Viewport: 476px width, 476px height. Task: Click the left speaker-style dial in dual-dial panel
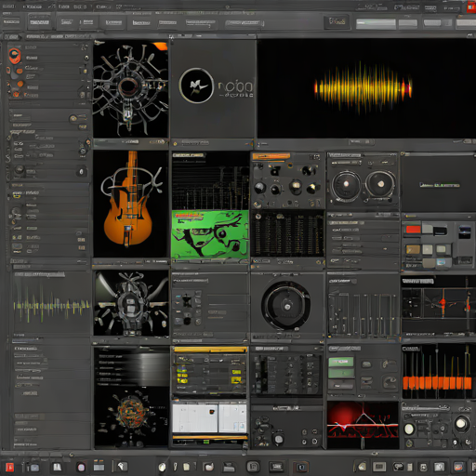pos(346,184)
